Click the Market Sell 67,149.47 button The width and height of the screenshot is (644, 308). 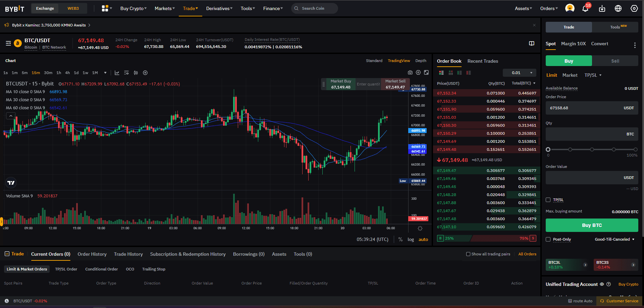tap(395, 84)
